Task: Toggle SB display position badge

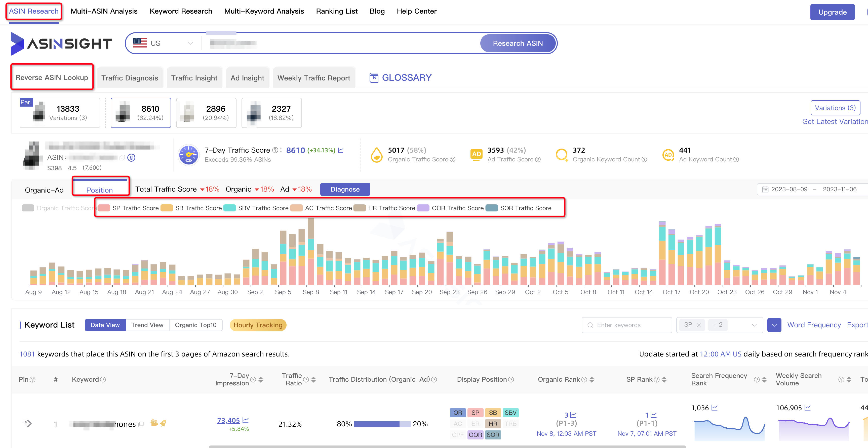Action: tap(493, 413)
